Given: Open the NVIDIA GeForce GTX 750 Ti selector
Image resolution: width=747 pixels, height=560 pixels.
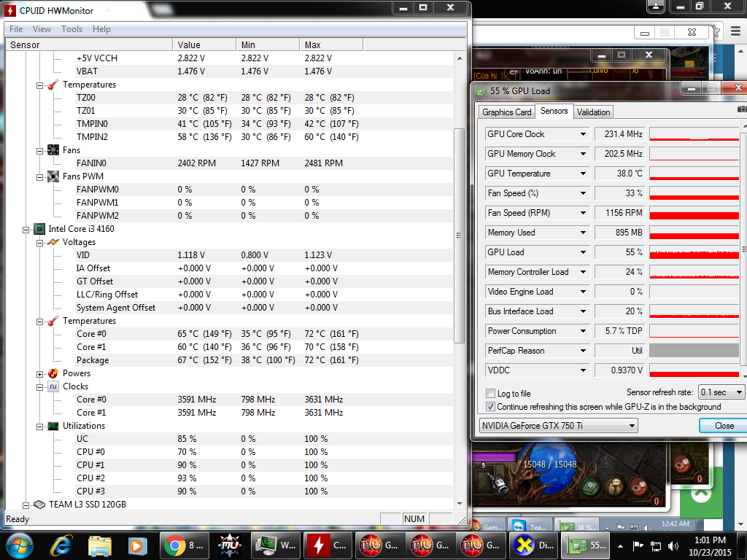Looking at the screenshot, I should (x=558, y=425).
